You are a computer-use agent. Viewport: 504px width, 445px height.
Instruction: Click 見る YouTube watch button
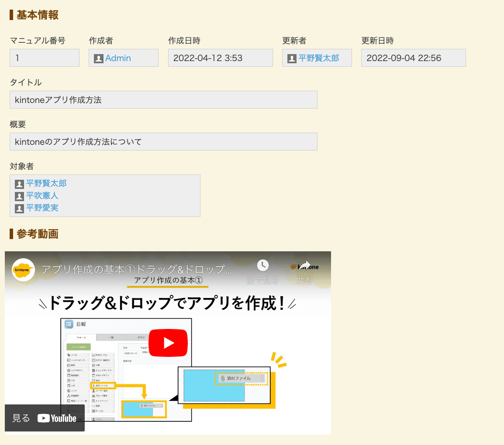pyautogui.click(x=45, y=418)
